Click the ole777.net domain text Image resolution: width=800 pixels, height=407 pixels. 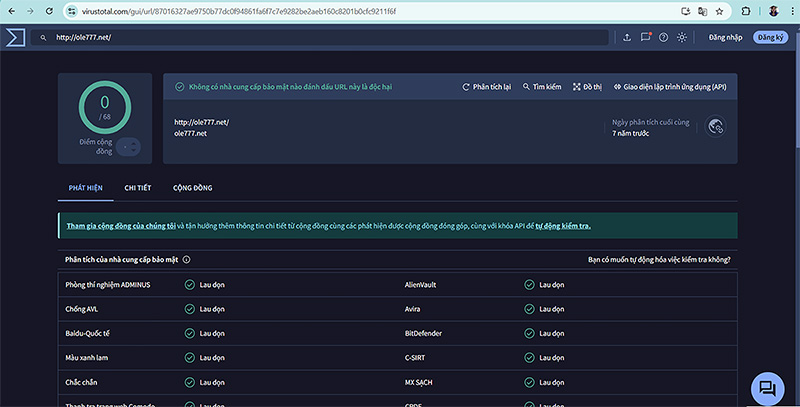click(x=190, y=133)
